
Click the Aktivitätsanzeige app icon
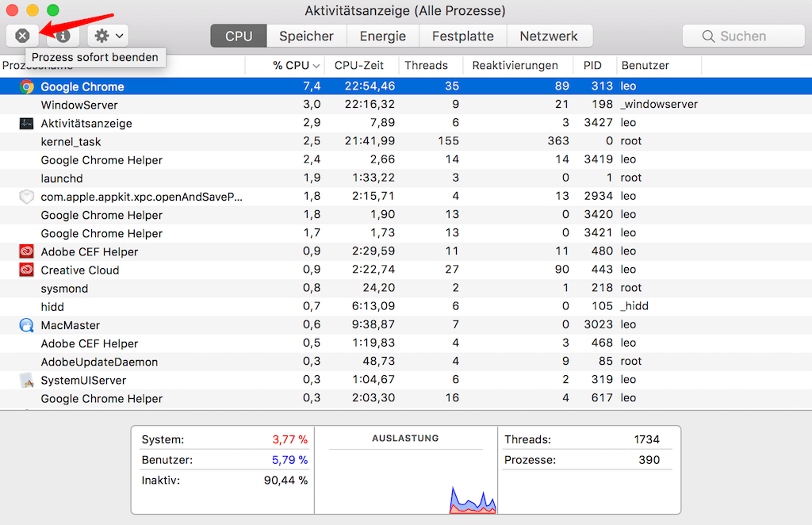click(x=26, y=123)
